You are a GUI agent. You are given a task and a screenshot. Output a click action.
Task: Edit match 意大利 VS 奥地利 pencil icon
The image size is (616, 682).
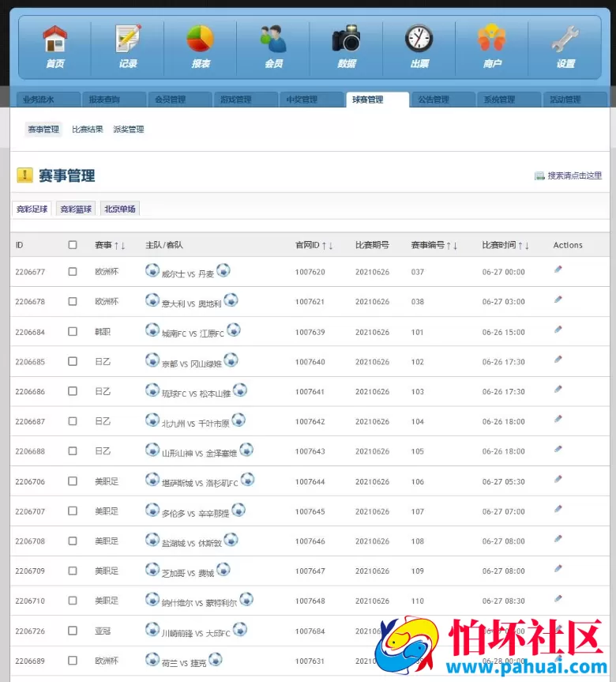558,300
